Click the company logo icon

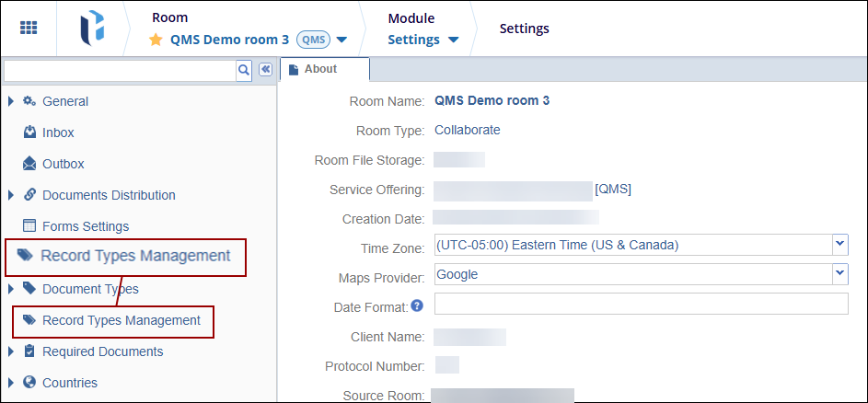(x=92, y=28)
